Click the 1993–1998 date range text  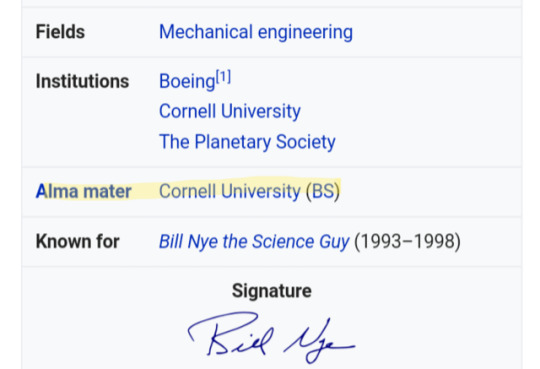tap(407, 241)
